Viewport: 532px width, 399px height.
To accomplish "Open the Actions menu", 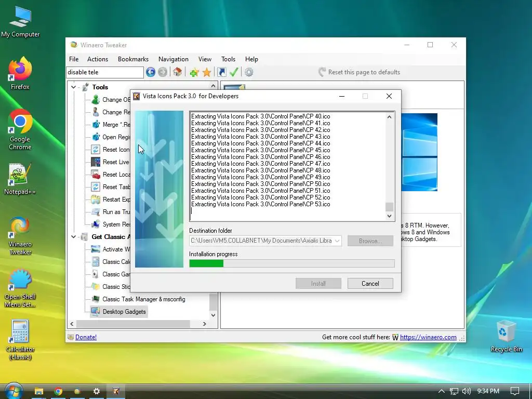I will click(98, 59).
